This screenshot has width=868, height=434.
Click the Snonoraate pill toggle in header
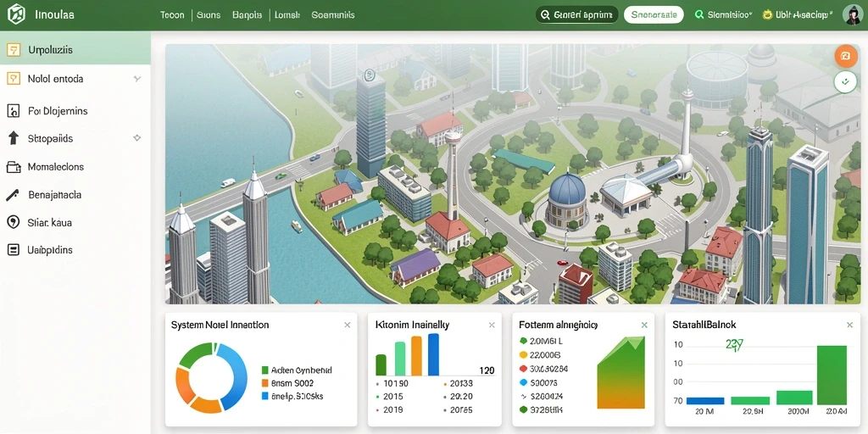654,15
